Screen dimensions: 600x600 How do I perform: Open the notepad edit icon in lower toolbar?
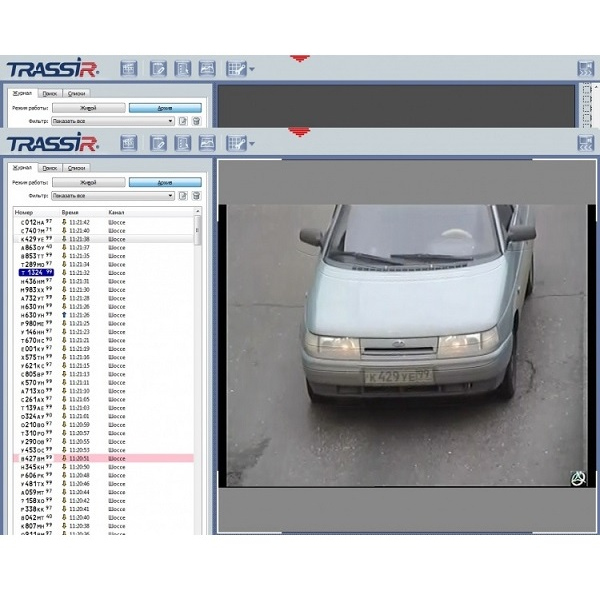point(158,143)
